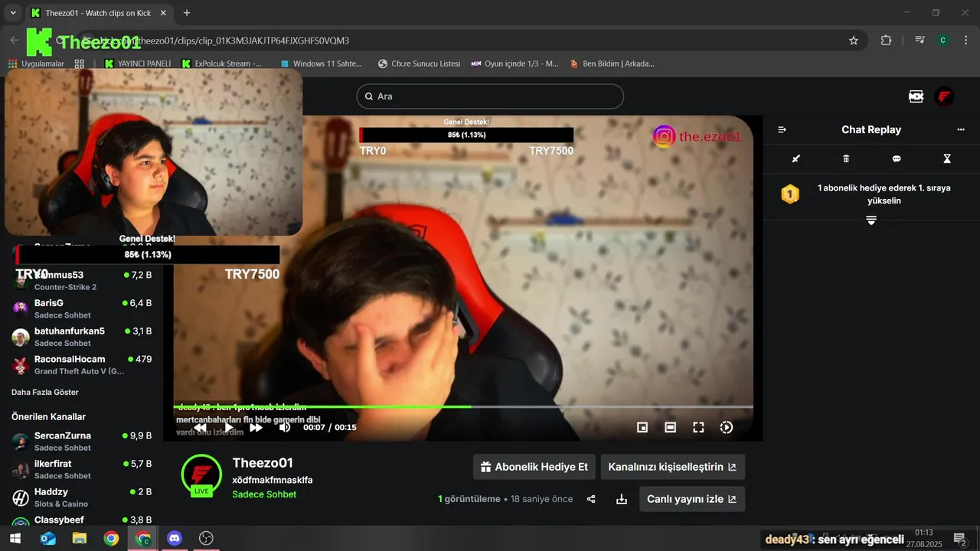Open the Windows Start menu
The image size is (980, 551).
tap(15, 539)
